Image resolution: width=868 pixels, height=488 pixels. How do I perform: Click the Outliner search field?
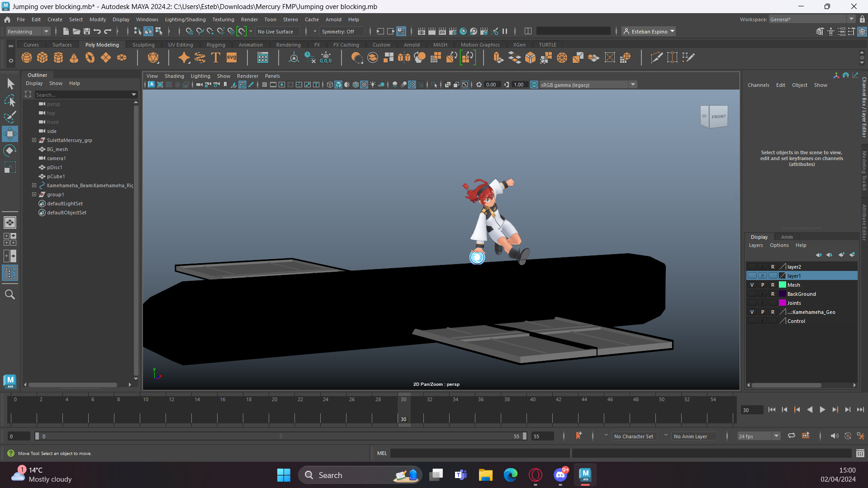[86, 95]
